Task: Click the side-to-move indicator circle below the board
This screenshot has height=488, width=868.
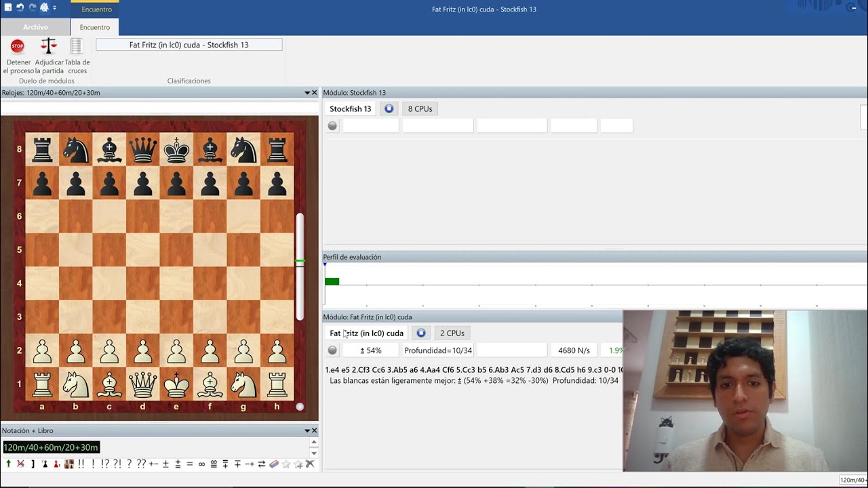Action: pos(300,407)
